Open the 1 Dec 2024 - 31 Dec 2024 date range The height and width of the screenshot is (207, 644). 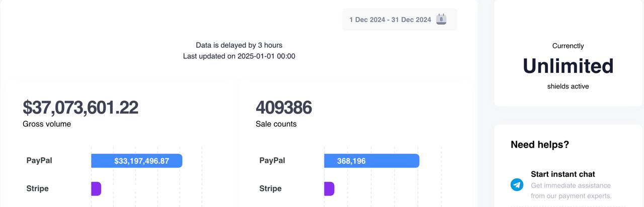click(399, 20)
